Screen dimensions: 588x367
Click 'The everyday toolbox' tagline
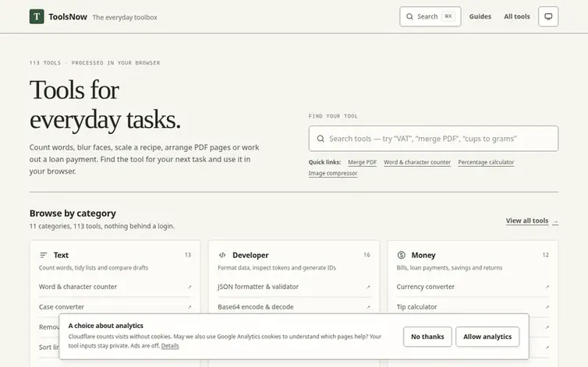[x=125, y=17]
